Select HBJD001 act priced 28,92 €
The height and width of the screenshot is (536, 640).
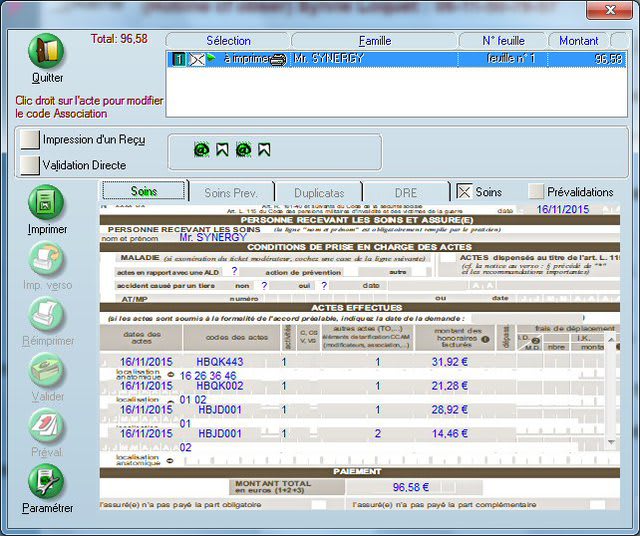(x=220, y=409)
